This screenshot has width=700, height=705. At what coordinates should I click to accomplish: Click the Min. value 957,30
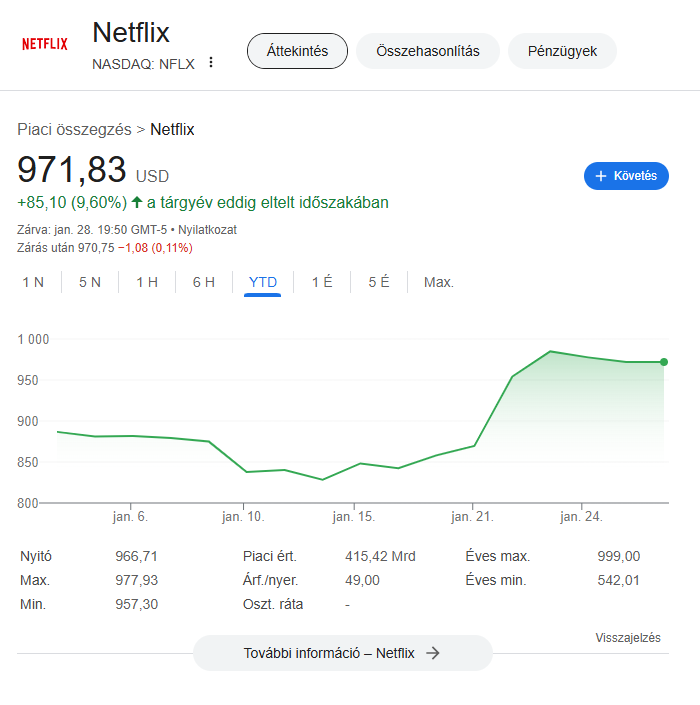[136, 604]
